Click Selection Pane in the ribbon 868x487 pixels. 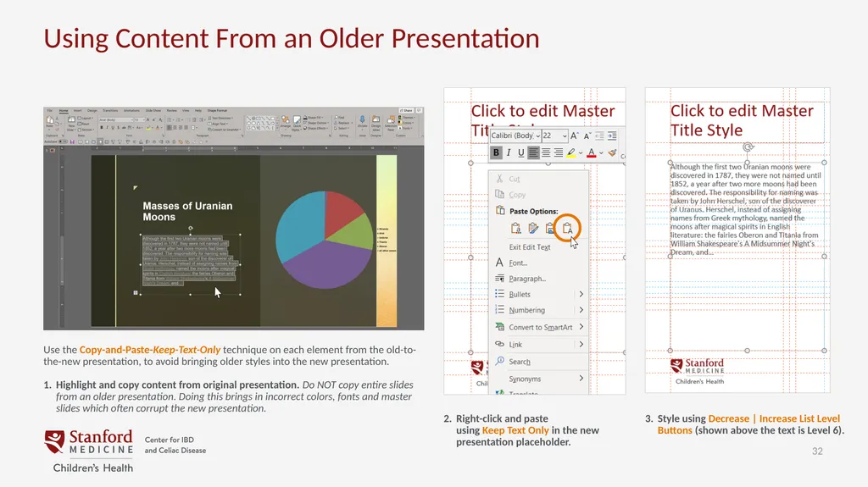click(391, 123)
